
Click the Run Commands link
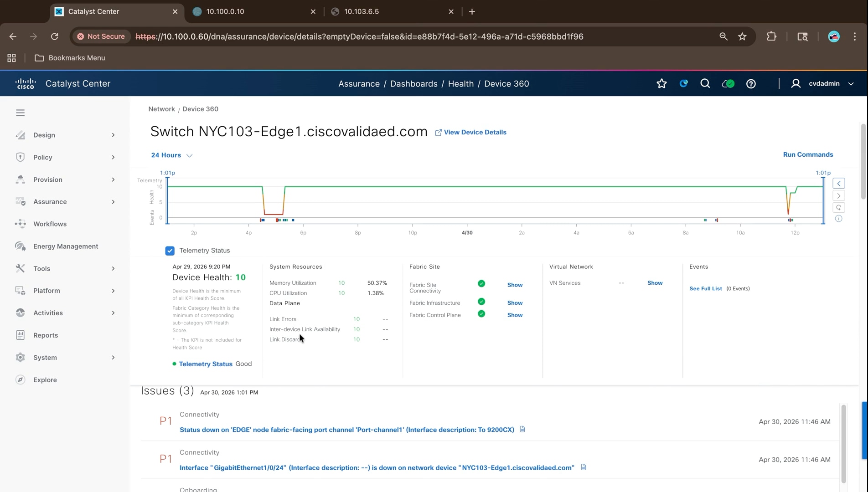(x=808, y=154)
